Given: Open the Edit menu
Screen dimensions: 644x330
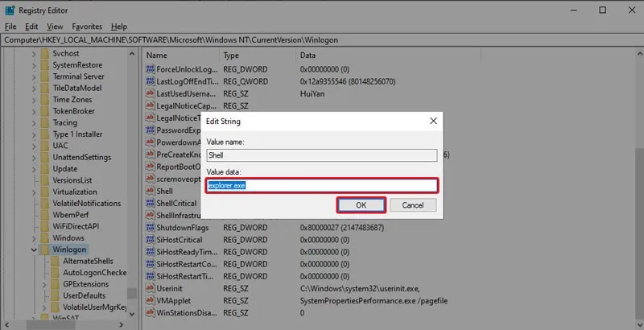Looking at the screenshot, I should click(31, 27).
